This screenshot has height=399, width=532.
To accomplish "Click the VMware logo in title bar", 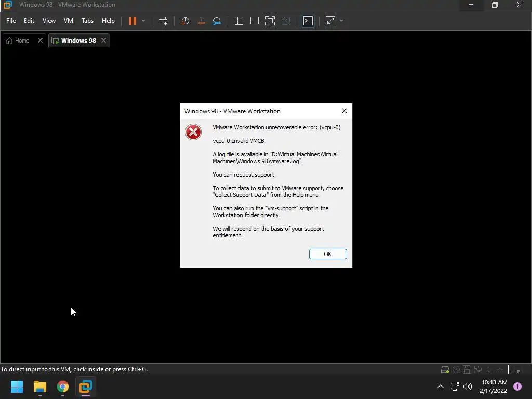I will [7, 5].
